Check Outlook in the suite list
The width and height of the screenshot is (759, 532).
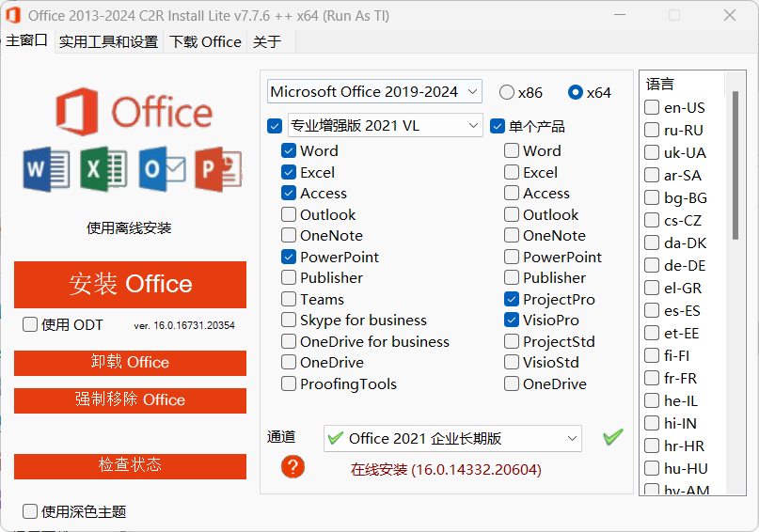pyautogui.click(x=289, y=214)
